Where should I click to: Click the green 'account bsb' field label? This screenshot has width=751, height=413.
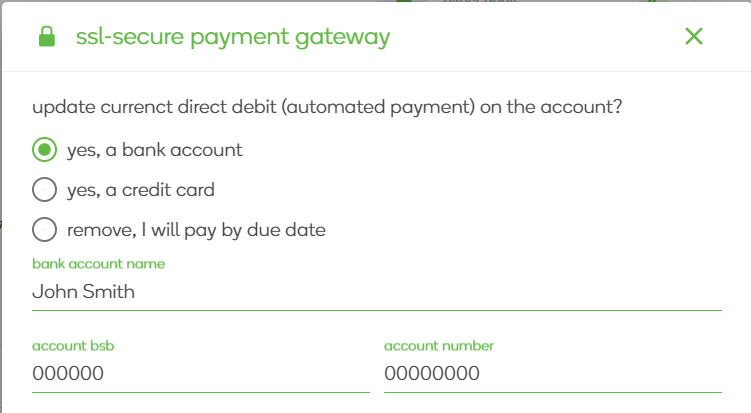click(x=73, y=345)
